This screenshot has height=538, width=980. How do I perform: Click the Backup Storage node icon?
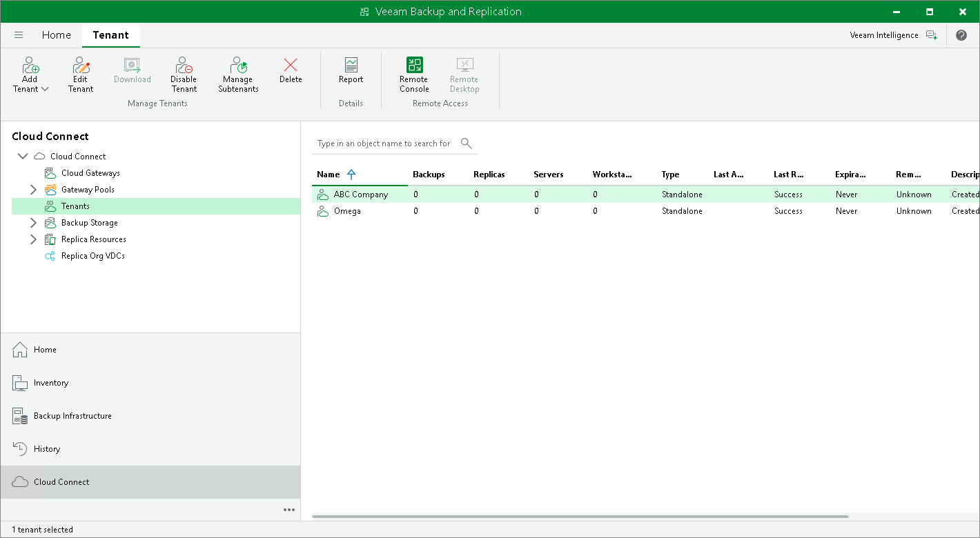[x=50, y=223]
